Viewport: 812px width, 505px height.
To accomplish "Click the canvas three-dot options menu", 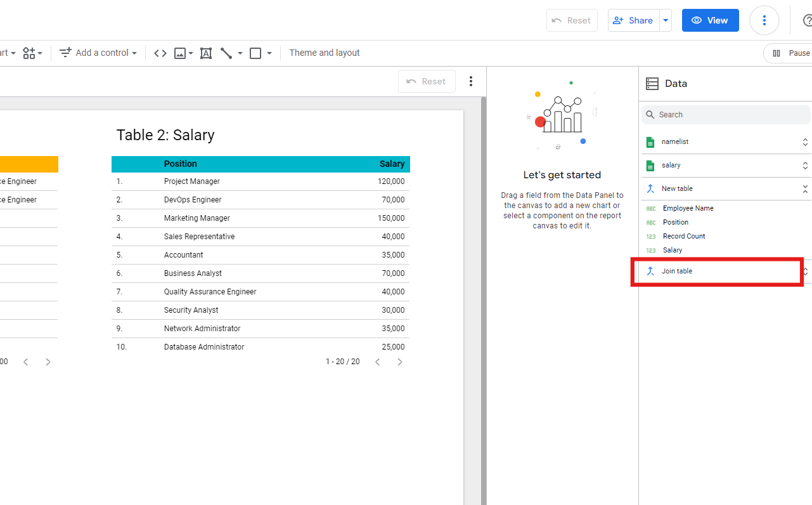I will point(470,81).
